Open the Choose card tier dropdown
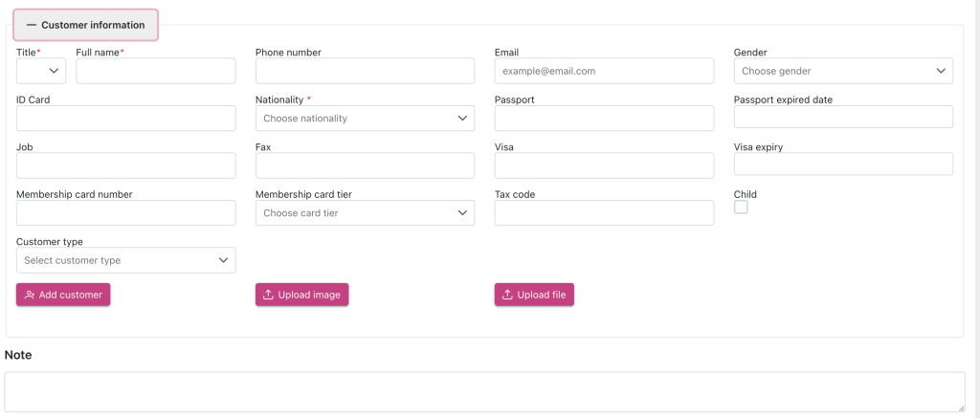This screenshot has width=980, height=418. coord(365,213)
